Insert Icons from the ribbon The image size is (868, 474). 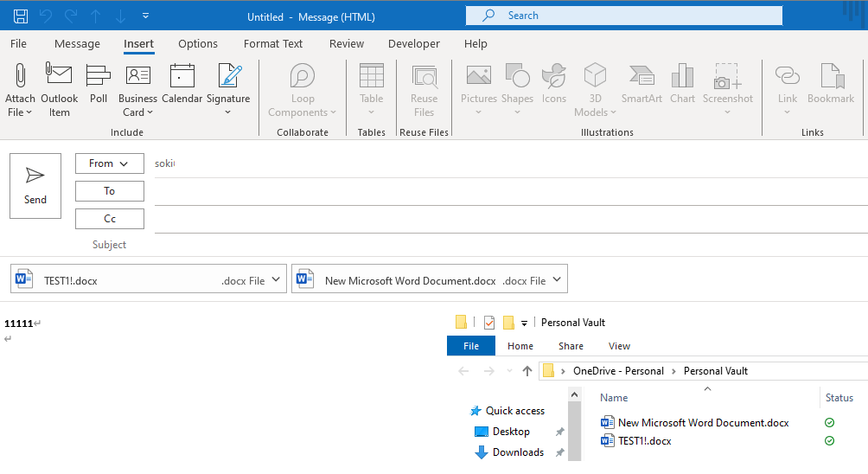(554, 84)
